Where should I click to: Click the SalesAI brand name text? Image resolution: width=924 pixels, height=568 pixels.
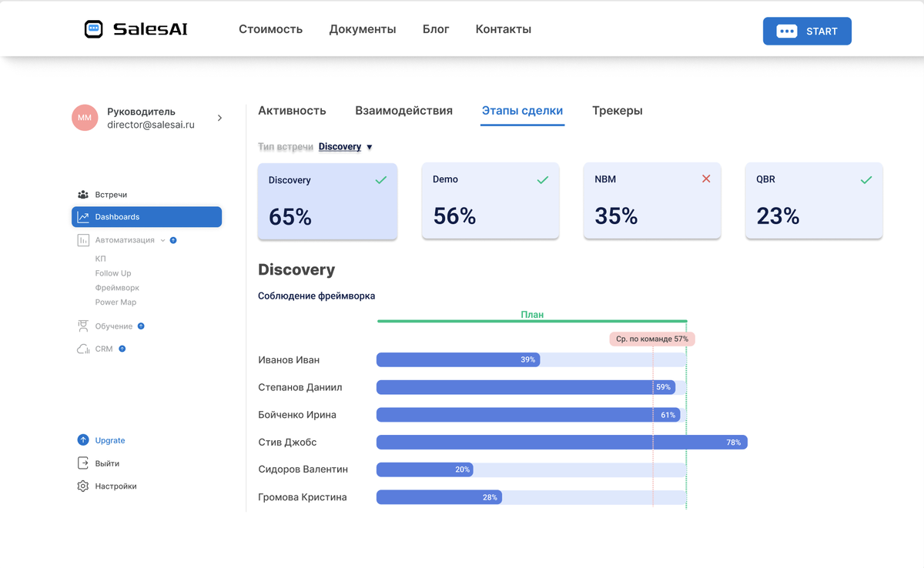point(150,29)
